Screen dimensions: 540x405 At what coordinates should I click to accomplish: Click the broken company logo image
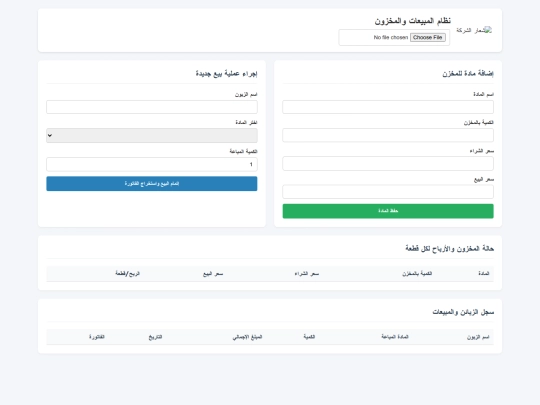coord(475,30)
